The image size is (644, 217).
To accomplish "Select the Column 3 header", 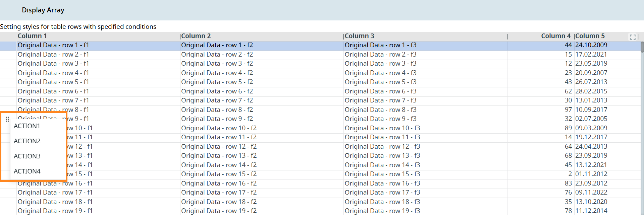I will point(359,36).
